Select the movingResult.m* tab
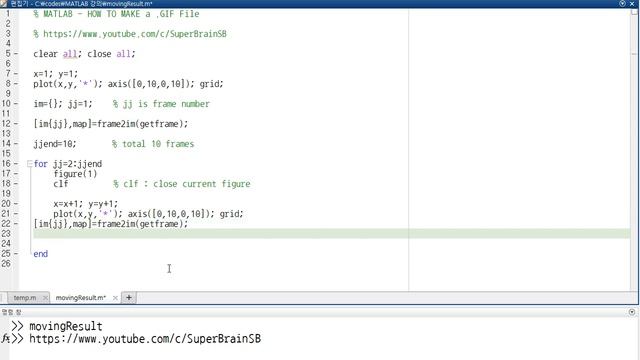 coord(81,298)
